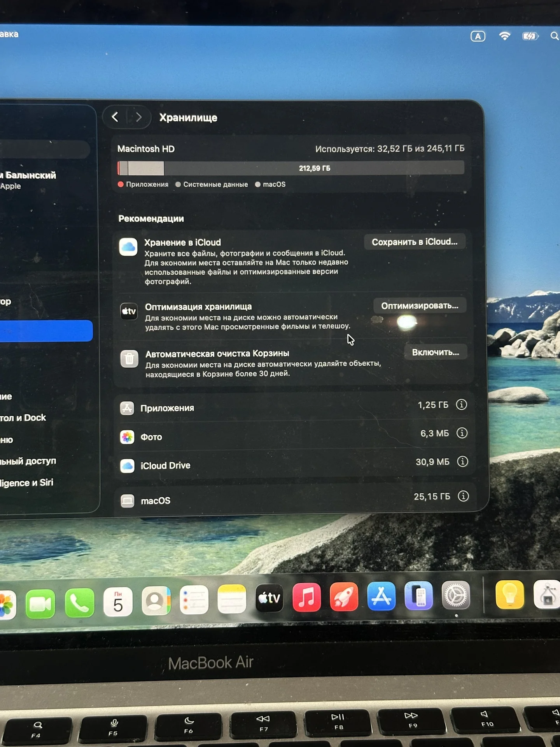Click the iCloud storage recommendation icon

(x=128, y=247)
